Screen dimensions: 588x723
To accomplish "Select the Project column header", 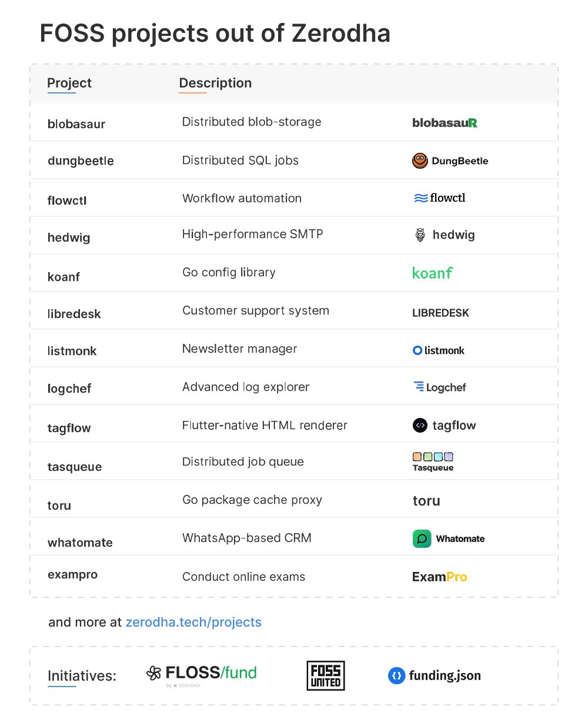I will click(x=69, y=83).
